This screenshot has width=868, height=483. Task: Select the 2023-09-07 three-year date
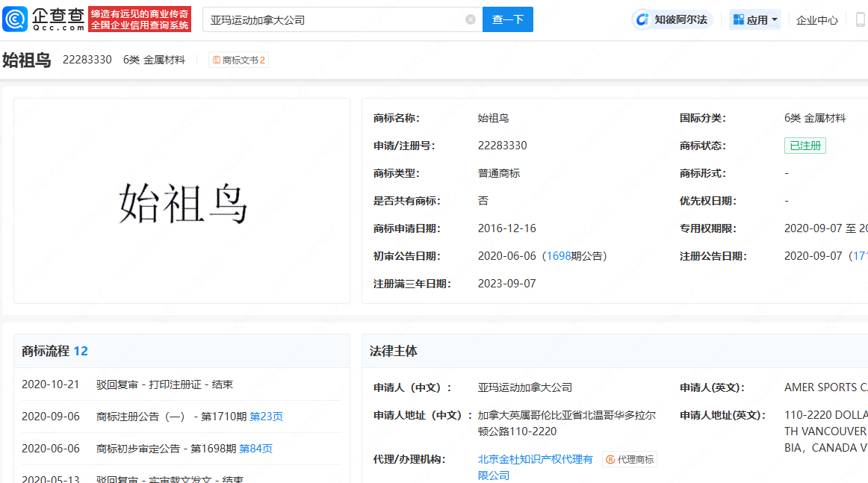pos(507,284)
